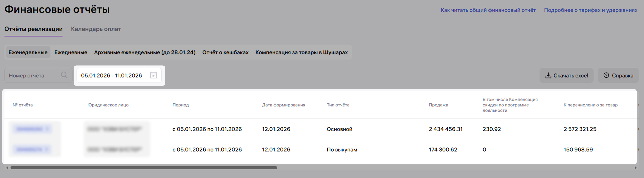Open the report number link in Основной row
Viewport: 644px width, 178px height.
[x=29, y=129]
